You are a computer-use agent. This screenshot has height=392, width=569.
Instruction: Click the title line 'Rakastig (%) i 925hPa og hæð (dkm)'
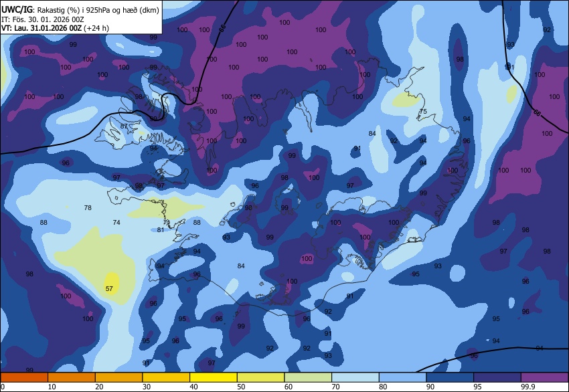tap(98, 10)
